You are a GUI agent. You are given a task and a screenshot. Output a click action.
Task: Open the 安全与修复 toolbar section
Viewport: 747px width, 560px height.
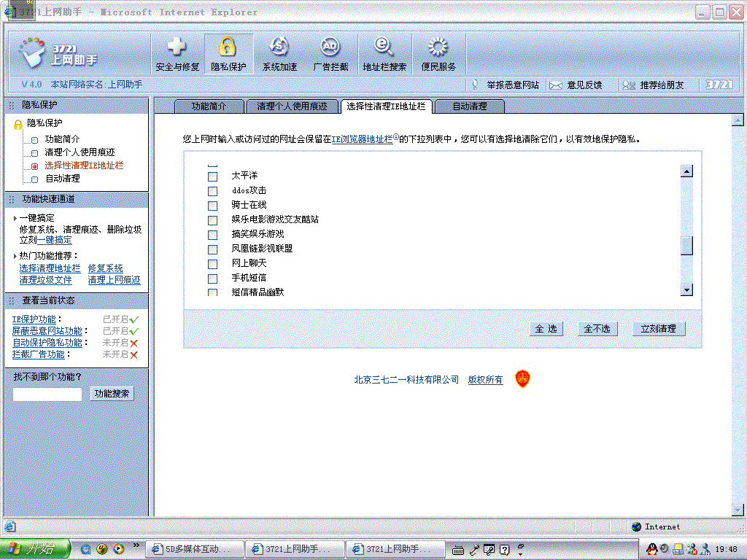[177, 54]
